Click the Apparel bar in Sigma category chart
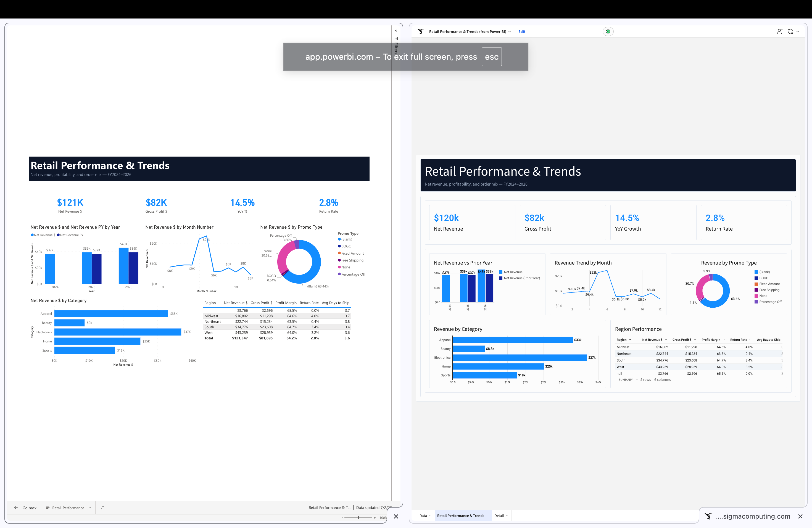Image resolution: width=812 pixels, height=528 pixels. pos(512,340)
